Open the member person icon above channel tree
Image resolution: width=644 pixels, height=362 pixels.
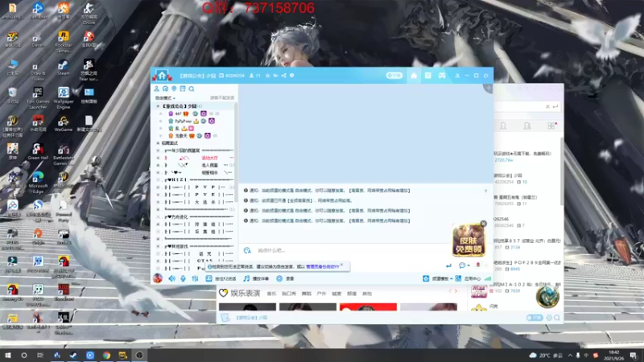[x=156, y=88]
